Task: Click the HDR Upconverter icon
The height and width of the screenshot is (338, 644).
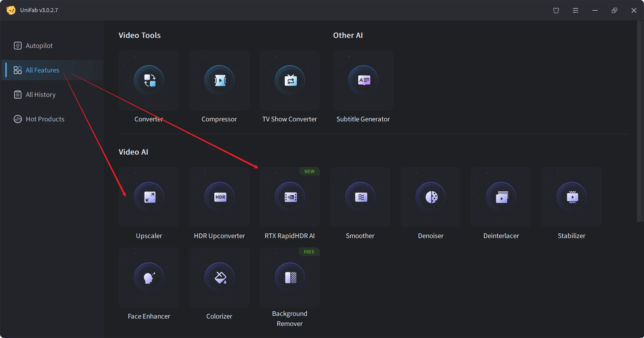Action: (219, 197)
